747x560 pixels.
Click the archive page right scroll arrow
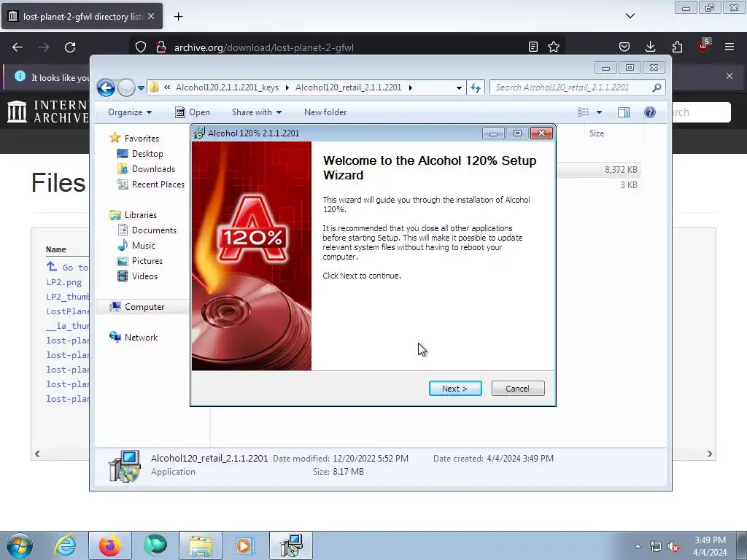tap(710, 454)
